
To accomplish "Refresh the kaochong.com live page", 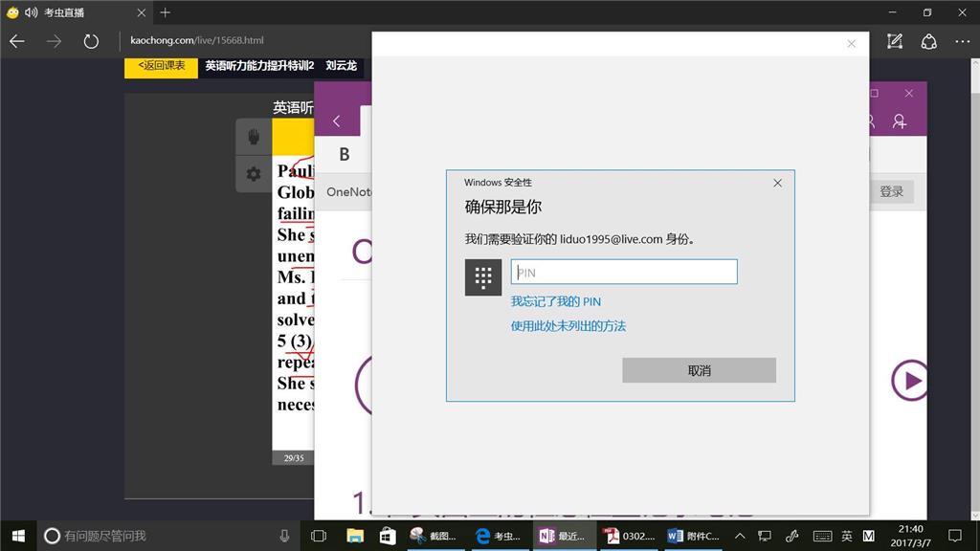I will pos(91,41).
